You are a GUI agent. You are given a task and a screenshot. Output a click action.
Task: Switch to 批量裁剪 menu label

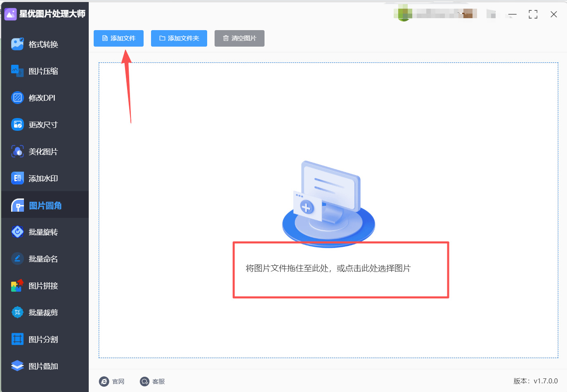[43, 313]
